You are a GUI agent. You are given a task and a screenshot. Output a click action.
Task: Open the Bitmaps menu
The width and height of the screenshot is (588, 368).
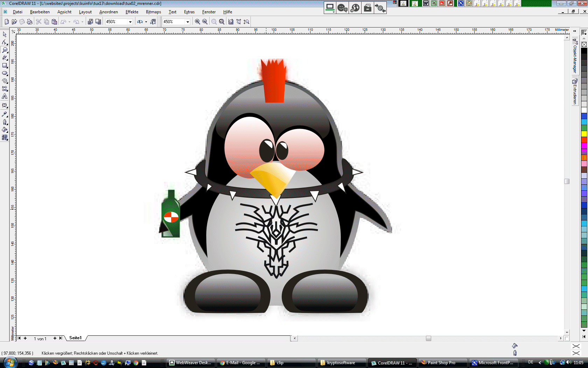click(x=153, y=12)
